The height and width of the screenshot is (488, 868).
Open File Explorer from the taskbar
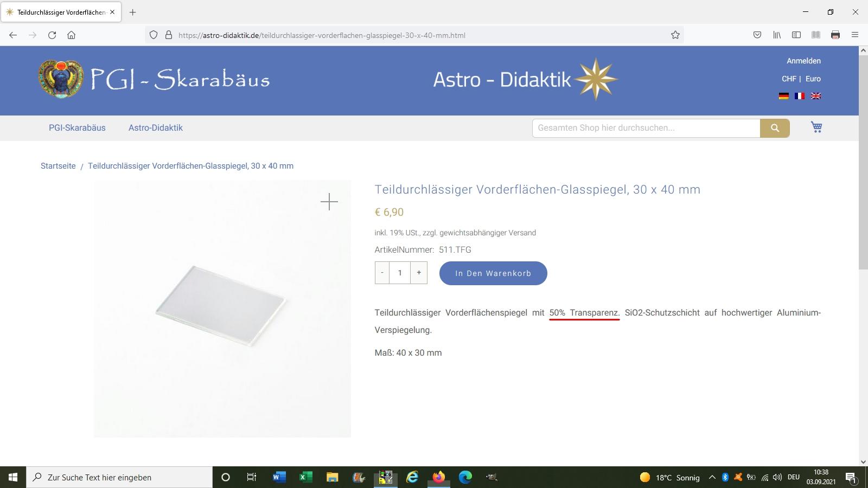(x=332, y=477)
